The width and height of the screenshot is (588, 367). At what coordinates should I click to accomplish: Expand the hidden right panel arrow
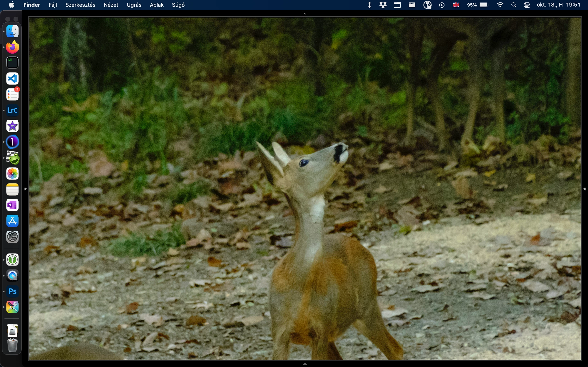click(x=585, y=189)
